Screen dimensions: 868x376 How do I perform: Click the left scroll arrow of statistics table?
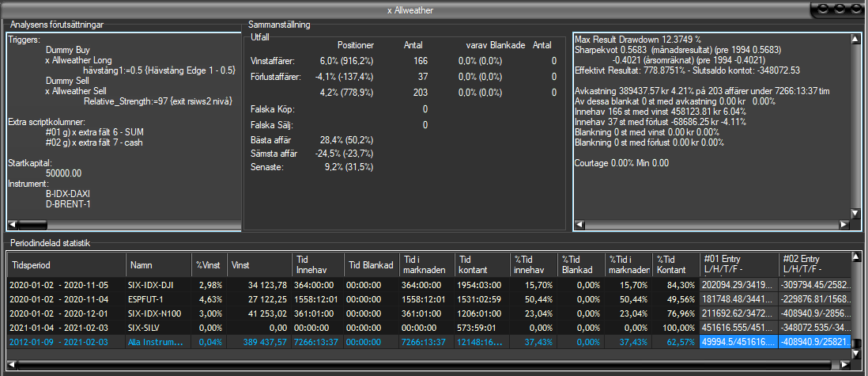point(13,364)
